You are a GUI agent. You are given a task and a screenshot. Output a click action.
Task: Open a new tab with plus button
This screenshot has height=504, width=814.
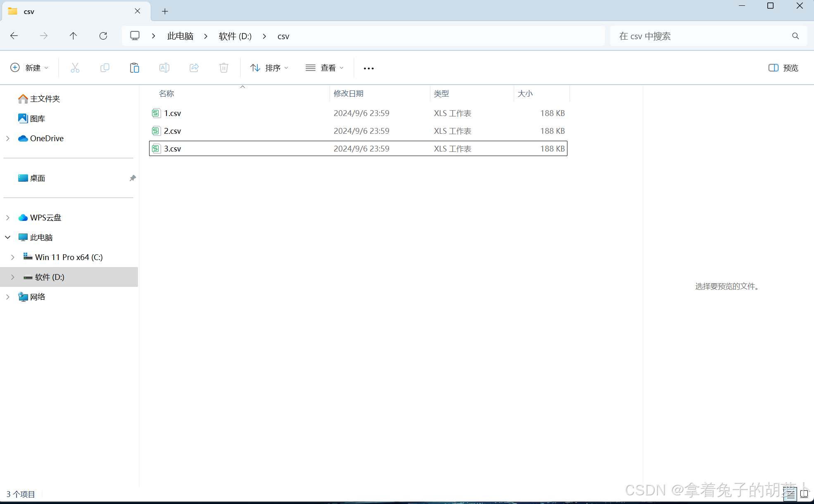click(165, 11)
